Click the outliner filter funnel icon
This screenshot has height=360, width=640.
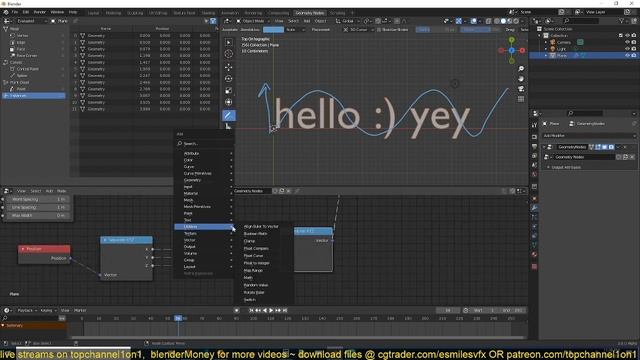(622, 21)
